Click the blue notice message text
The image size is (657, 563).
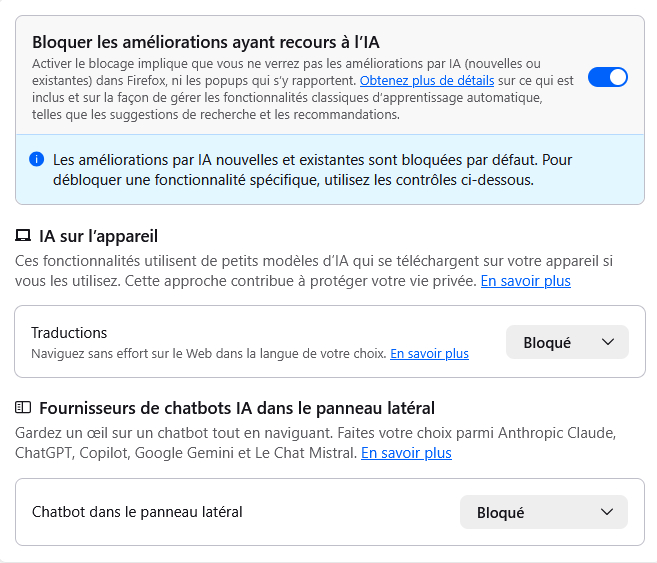pyautogui.click(x=312, y=170)
